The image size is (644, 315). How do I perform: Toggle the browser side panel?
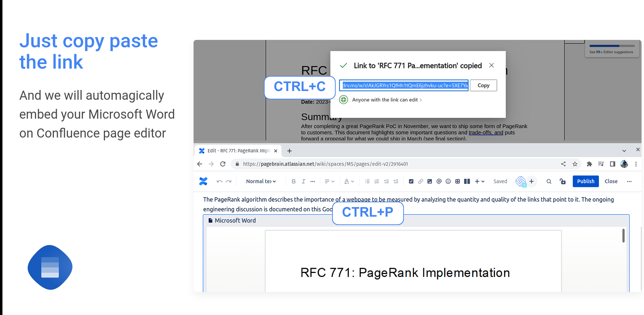coord(612,164)
